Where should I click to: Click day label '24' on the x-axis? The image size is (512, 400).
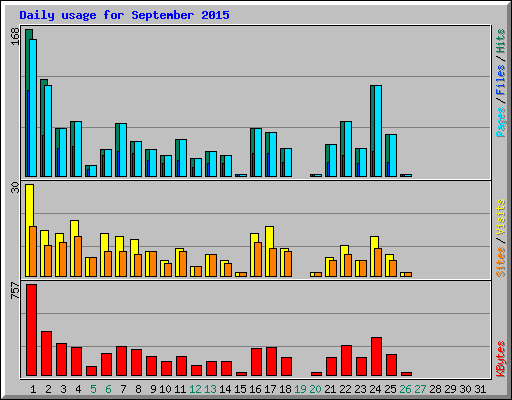(375, 389)
